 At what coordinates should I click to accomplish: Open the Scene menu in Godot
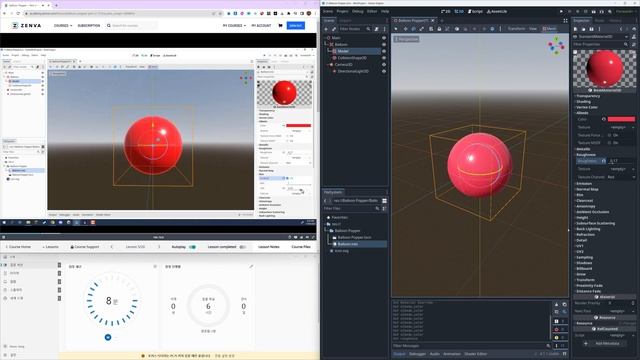pos(328,11)
